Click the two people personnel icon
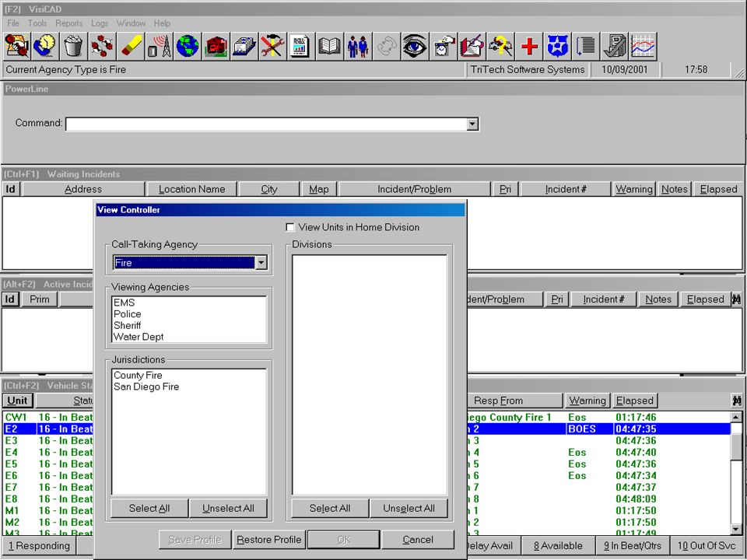The width and height of the screenshot is (747, 560). click(x=358, y=47)
